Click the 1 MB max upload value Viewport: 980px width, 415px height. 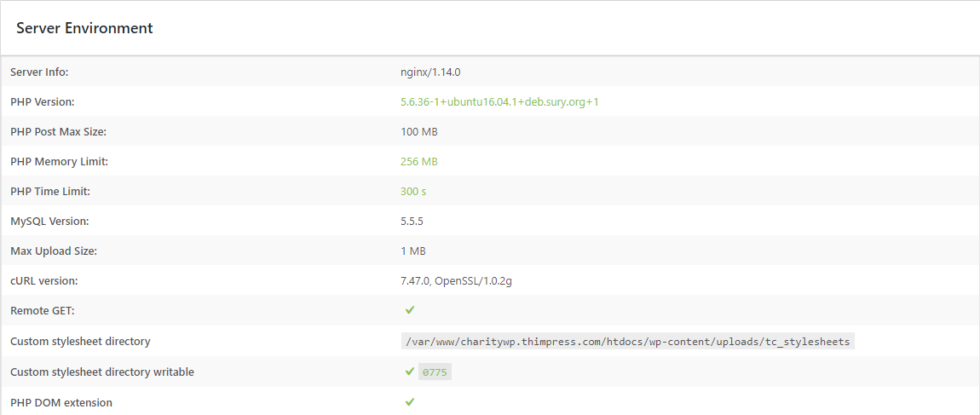(x=413, y=251)
